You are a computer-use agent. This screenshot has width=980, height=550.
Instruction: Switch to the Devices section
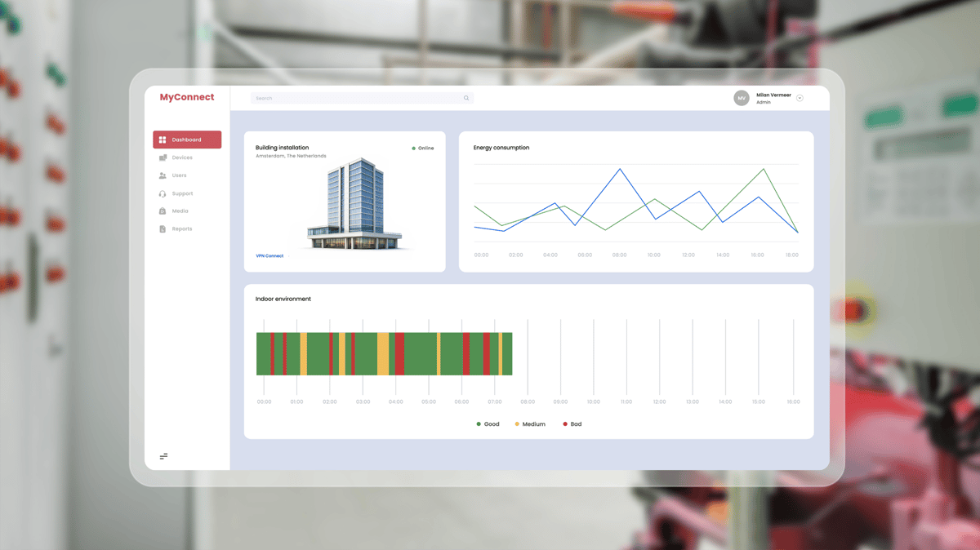pos(181,157)
